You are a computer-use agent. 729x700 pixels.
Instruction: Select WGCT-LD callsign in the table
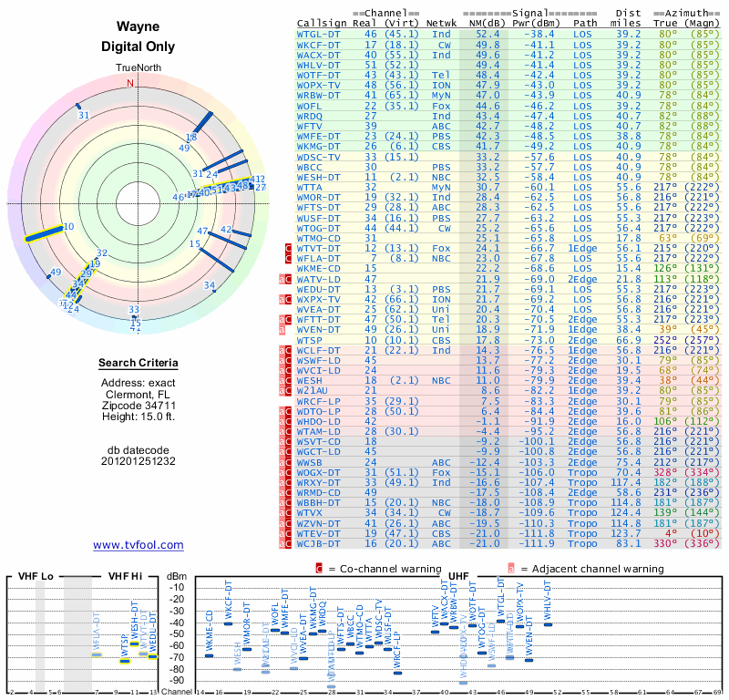318,452
